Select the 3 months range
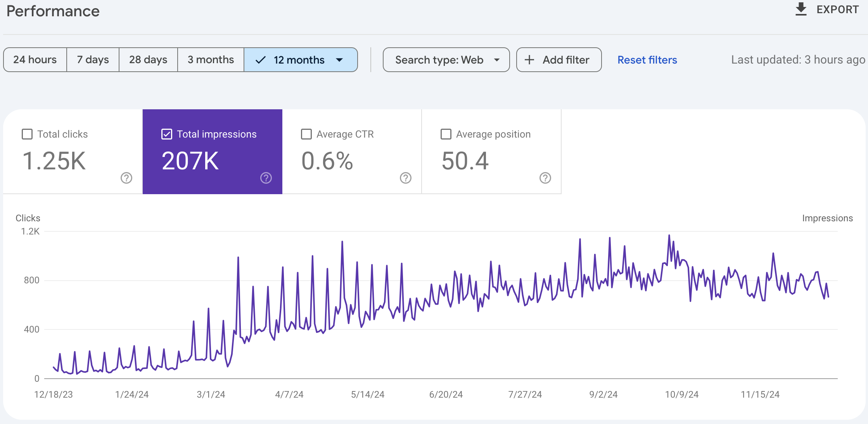The image size is (868, 424). tap(211, 60)
